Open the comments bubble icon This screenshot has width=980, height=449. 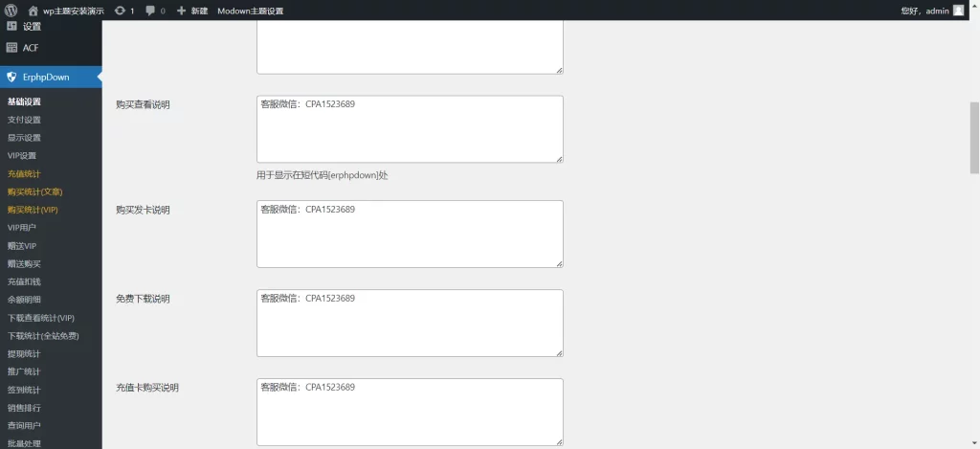[150, 11]
